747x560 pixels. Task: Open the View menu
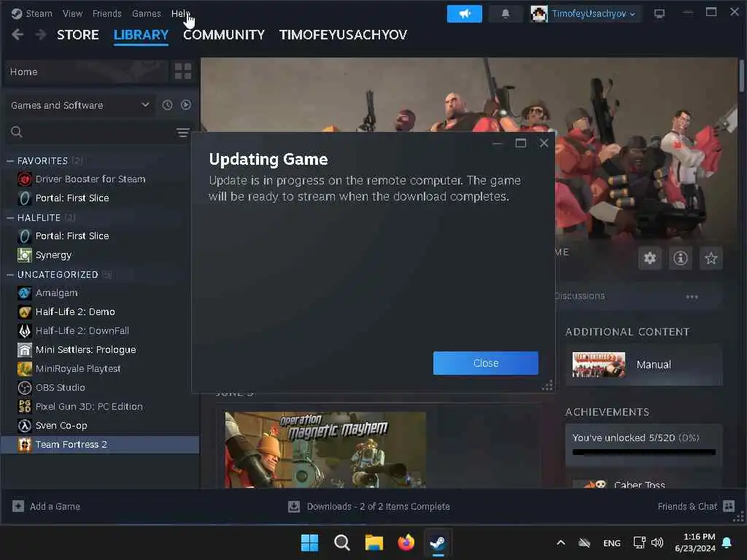72,13
